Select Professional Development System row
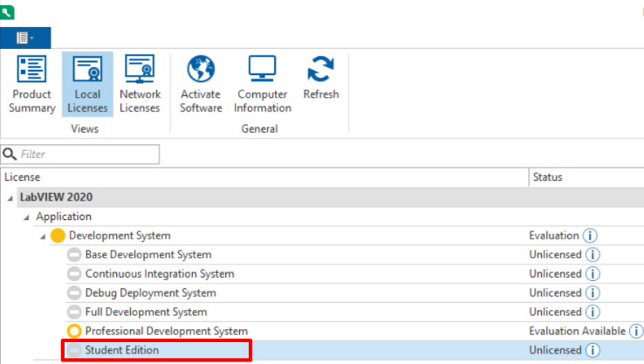 [x=164, y=331]
